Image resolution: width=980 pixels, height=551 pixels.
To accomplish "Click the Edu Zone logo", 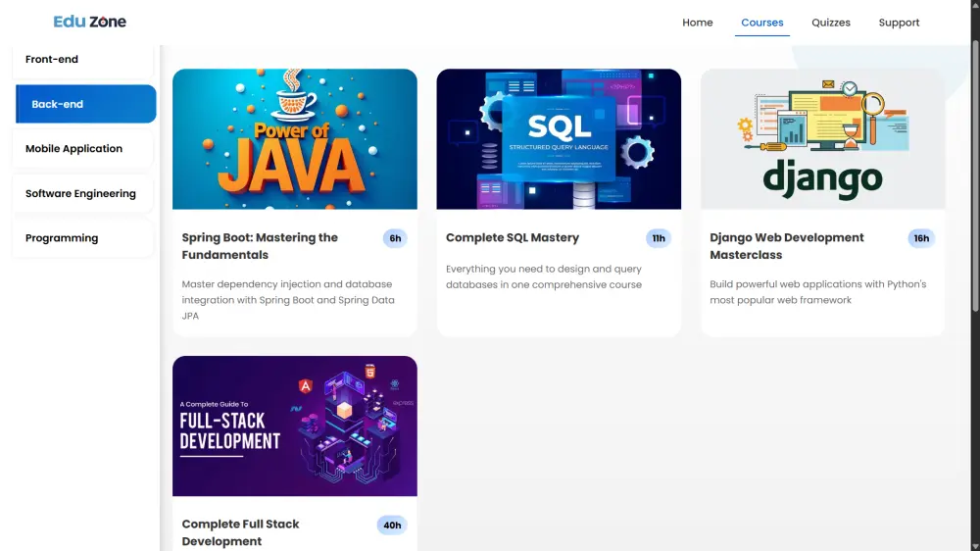I will 89,22.
